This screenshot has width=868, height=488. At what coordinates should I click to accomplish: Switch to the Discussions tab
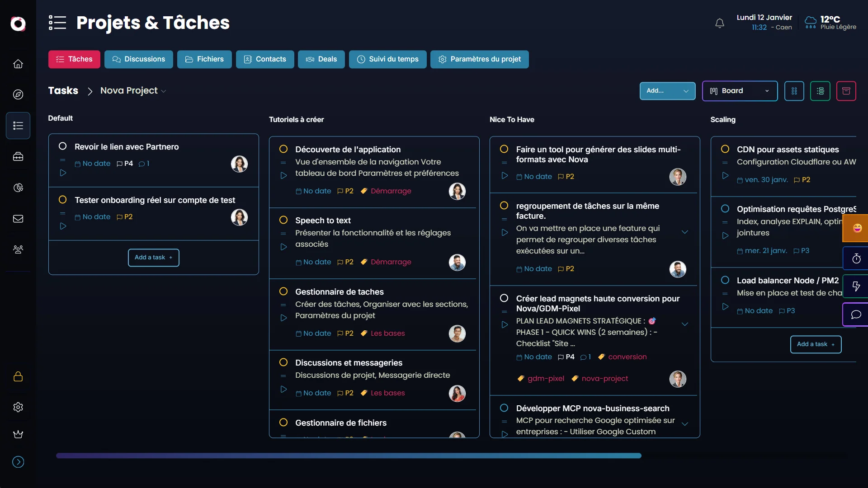pyautogui.click(x=139, y=59)
